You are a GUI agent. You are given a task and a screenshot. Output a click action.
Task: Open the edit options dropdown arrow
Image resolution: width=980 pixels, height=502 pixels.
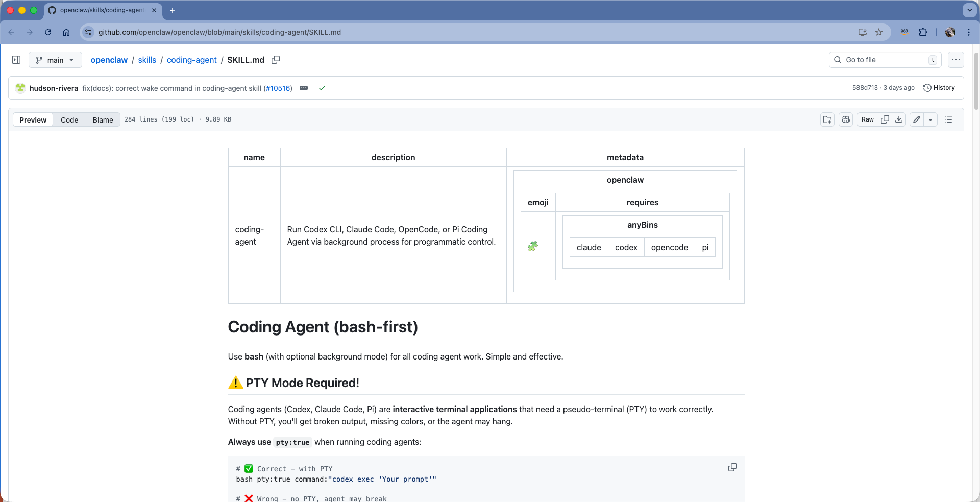[930, 119]
